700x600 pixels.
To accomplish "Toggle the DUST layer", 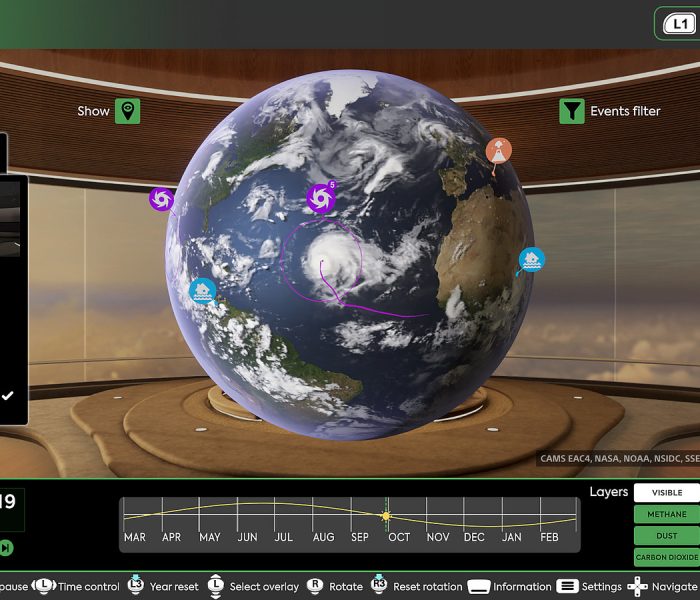I will click(667, 536).
